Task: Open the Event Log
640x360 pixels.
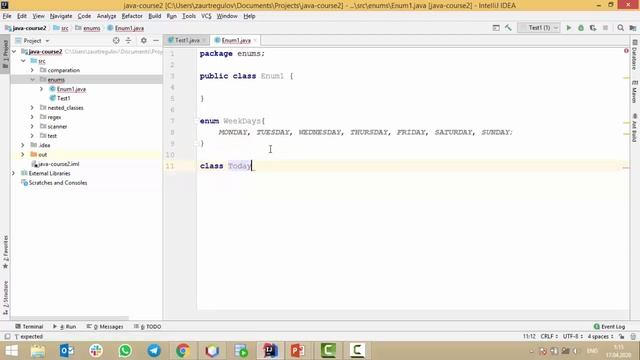Action: click(x=609, y=327)
